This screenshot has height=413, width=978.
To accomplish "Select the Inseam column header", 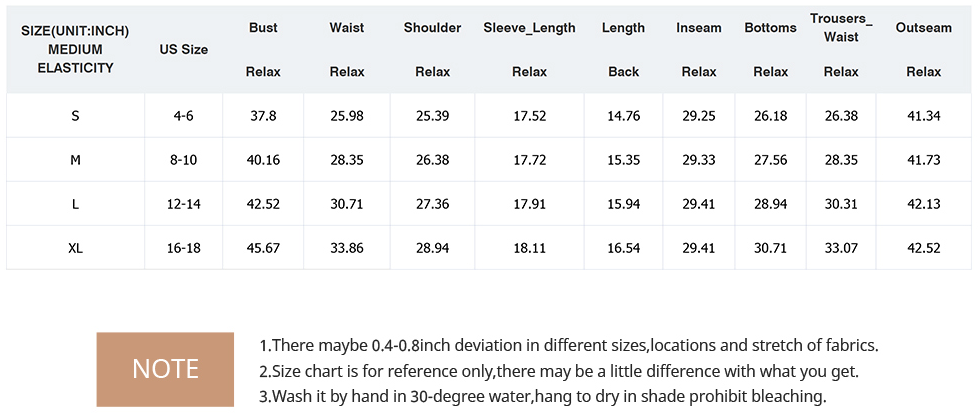I will [x=699, y=28].
